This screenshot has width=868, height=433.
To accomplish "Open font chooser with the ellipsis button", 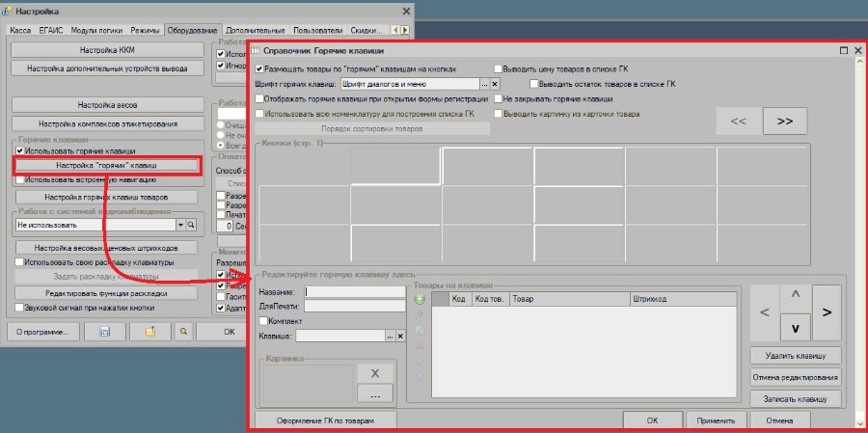I will tap(485, 84).
